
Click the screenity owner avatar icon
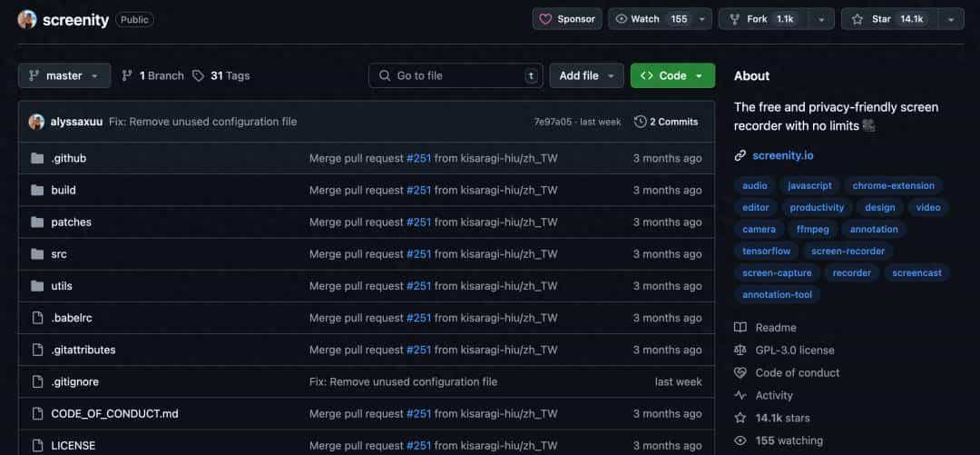[27, 19]
